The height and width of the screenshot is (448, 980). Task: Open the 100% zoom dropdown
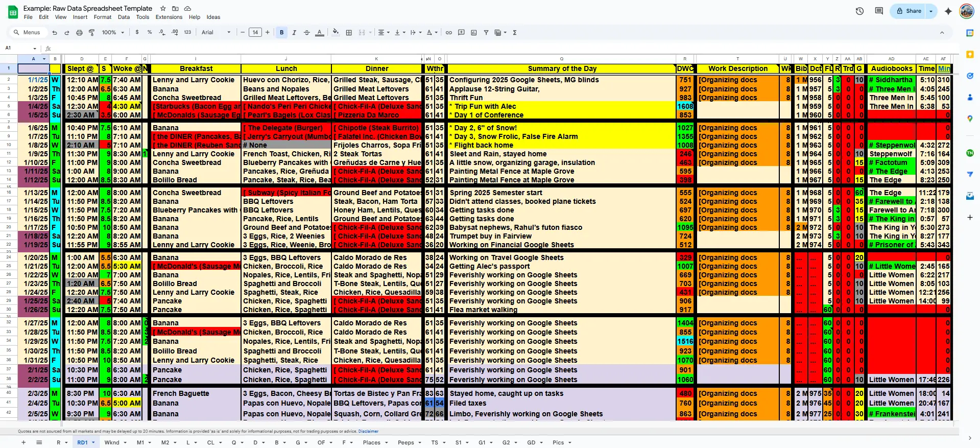112,33
